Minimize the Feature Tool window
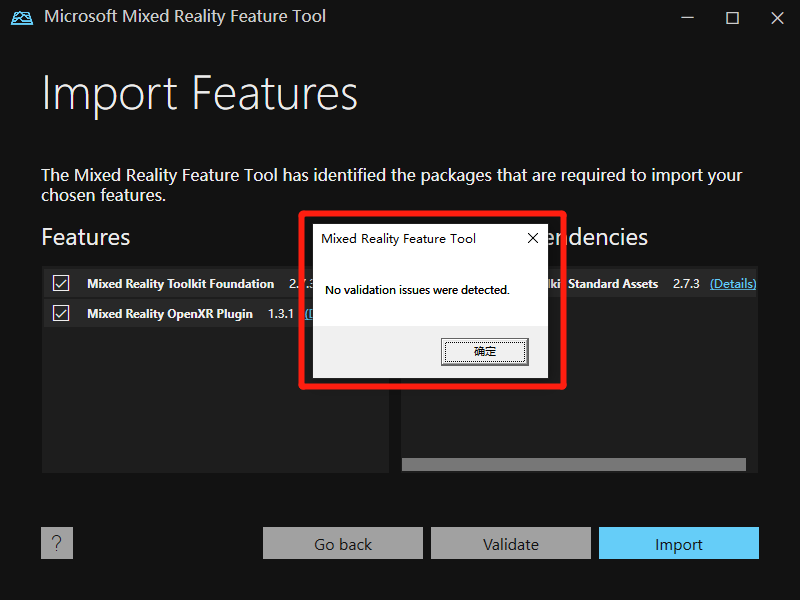The image size is (800, 600). tap(687, 18)
